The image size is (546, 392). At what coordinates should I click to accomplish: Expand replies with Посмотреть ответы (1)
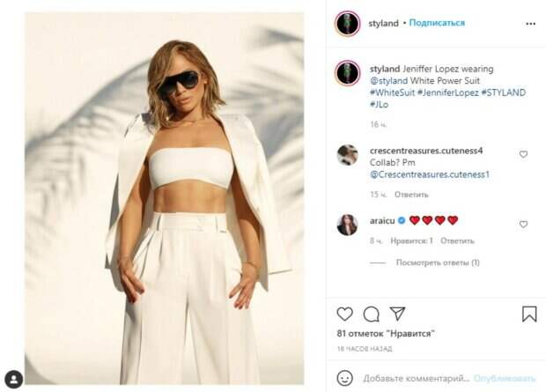[438, 263]
